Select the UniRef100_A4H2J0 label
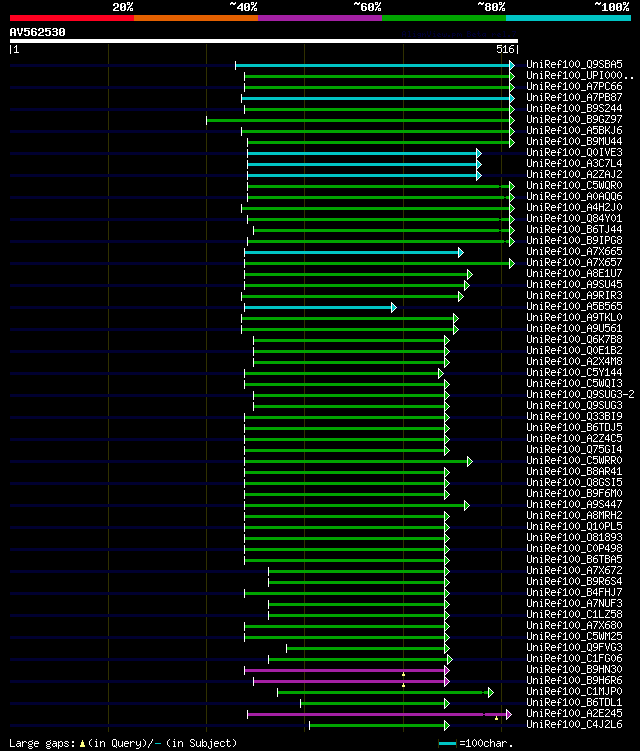640x751 pixels. click(574, 207)
